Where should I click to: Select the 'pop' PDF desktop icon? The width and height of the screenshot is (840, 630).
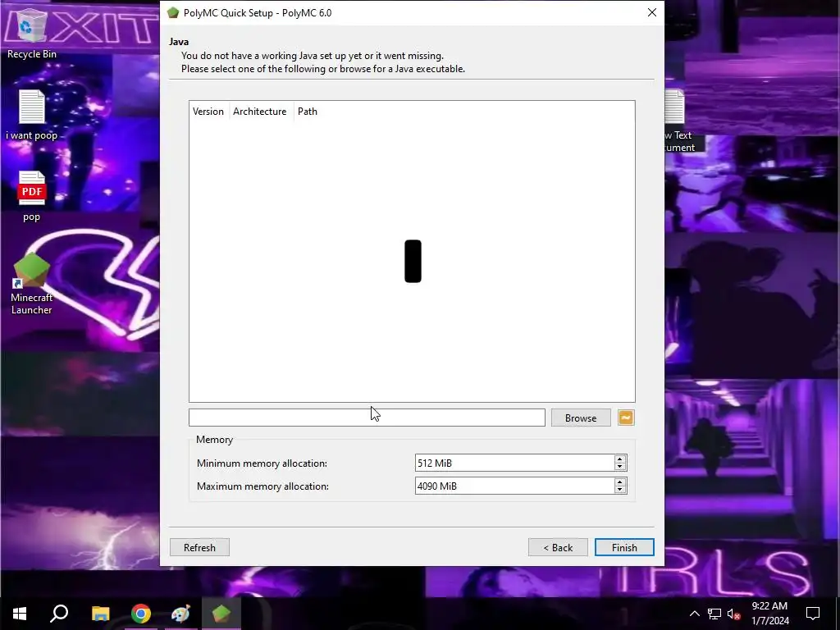pyautogui.click(x=32, y=196)
